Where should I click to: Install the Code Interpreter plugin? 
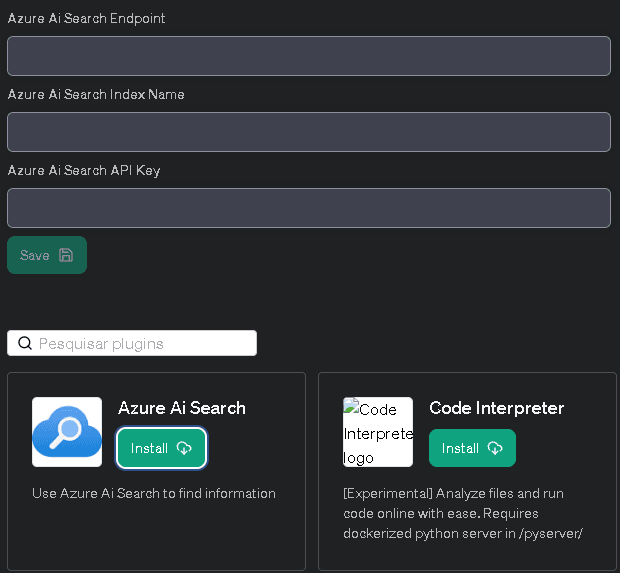point(472,448)
